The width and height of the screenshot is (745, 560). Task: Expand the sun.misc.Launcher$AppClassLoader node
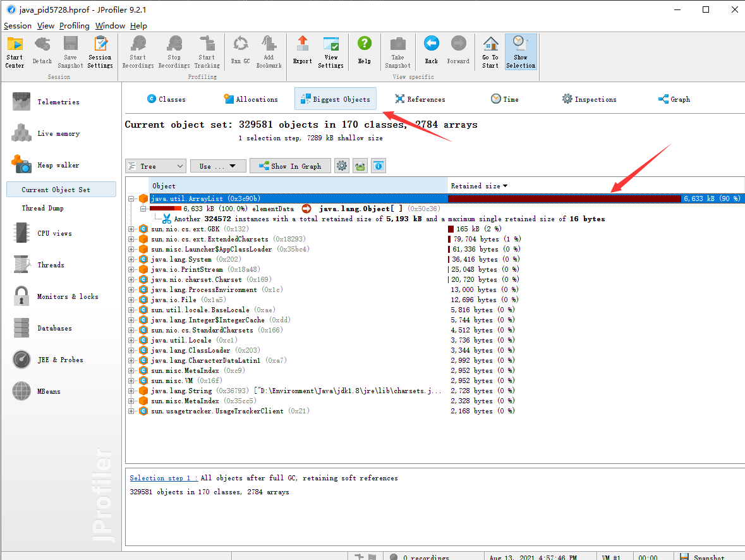point(131,249)
